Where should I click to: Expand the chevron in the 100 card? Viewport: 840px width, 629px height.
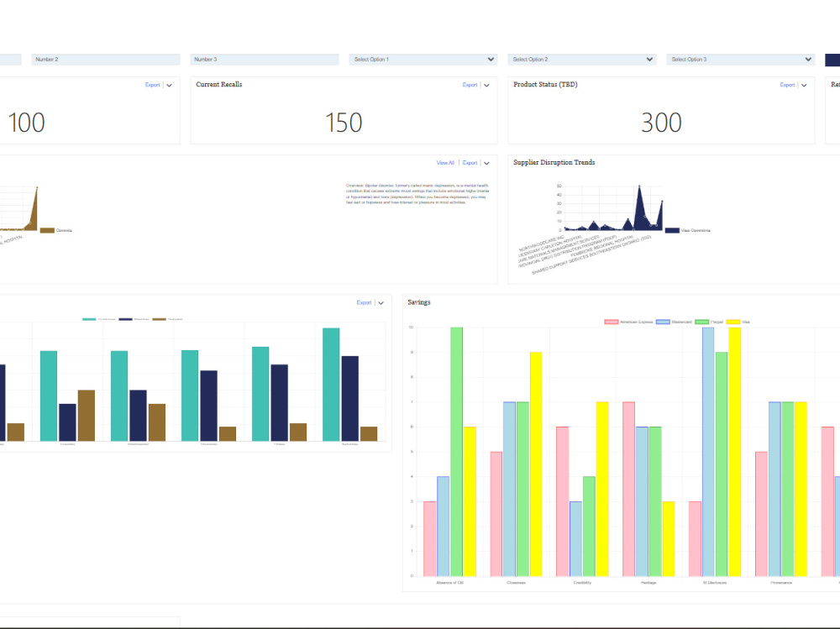169,85
